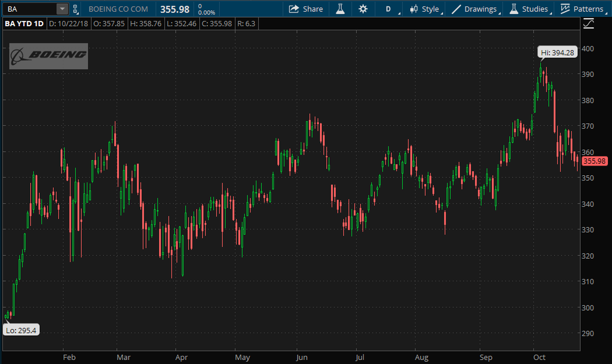Click the high price H: 358.76
Viewport: 612px width, 364px height.
146,24
